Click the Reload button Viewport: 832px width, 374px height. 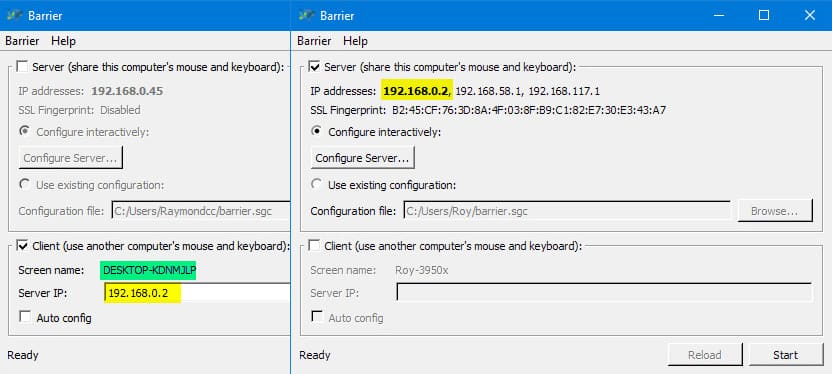click(705, 355)
